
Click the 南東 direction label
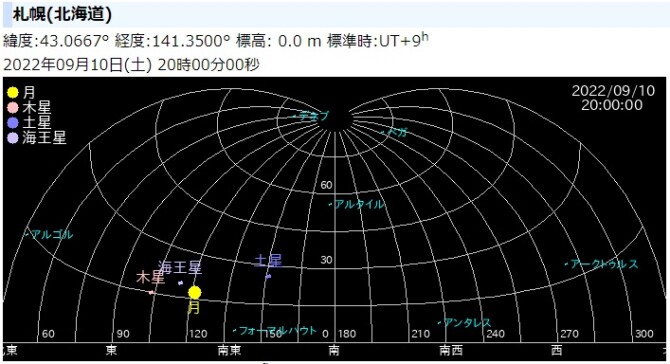[x=229, y=350]
